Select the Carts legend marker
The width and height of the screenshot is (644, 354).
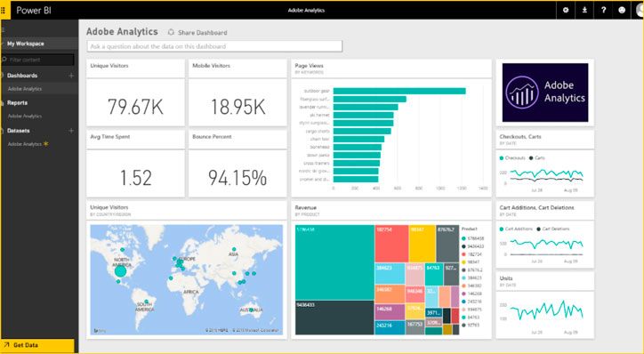(531, 158)
